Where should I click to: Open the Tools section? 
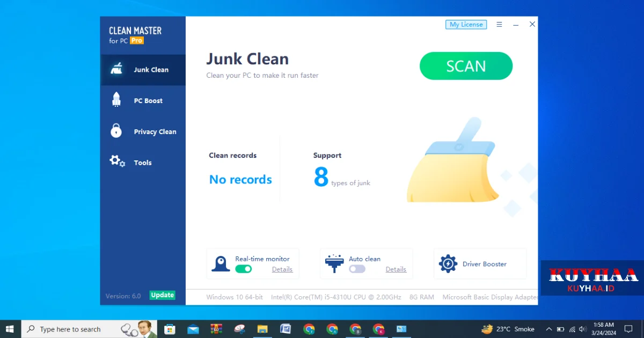click(x=143, y=163)
